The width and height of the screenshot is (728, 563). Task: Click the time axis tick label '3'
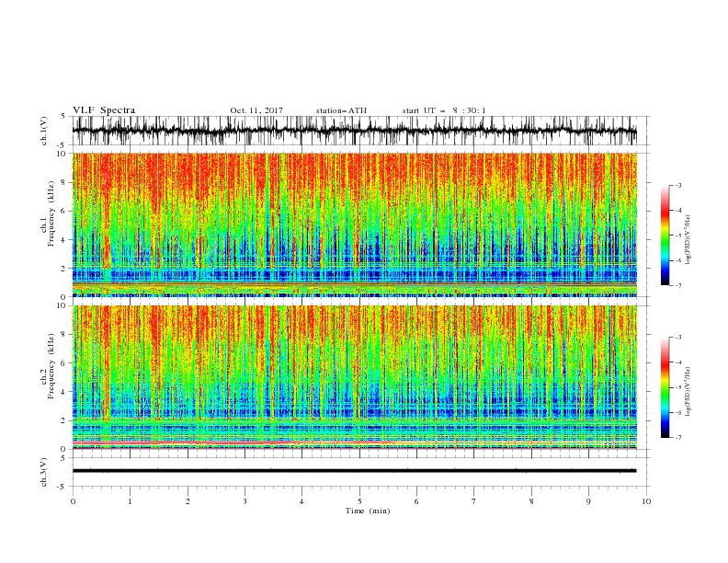[245, 501]
